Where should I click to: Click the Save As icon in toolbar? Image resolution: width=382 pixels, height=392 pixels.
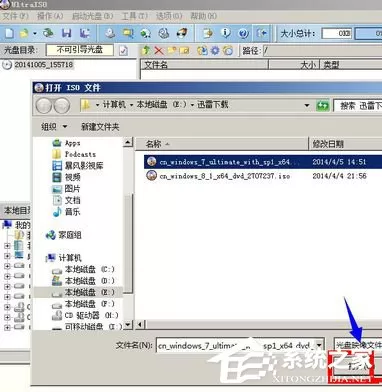(85, 33)
